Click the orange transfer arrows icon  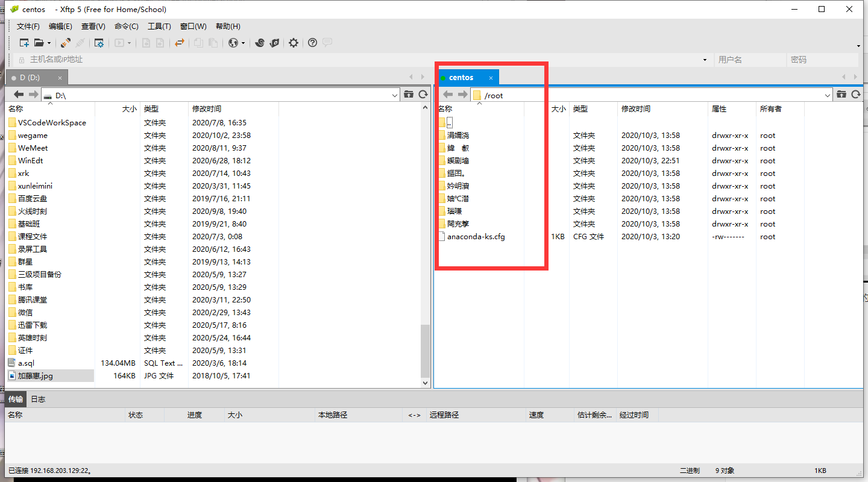pos(179,43)
